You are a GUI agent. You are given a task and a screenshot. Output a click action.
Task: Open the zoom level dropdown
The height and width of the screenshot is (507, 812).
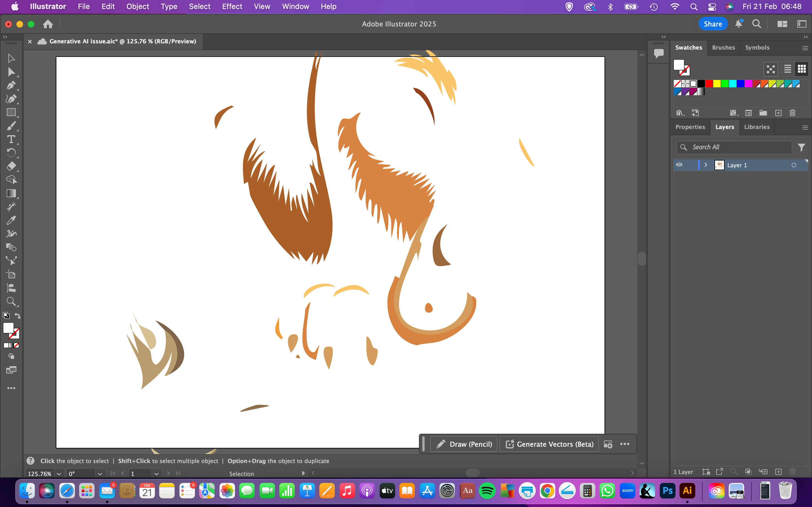click(x=59, y=473)
